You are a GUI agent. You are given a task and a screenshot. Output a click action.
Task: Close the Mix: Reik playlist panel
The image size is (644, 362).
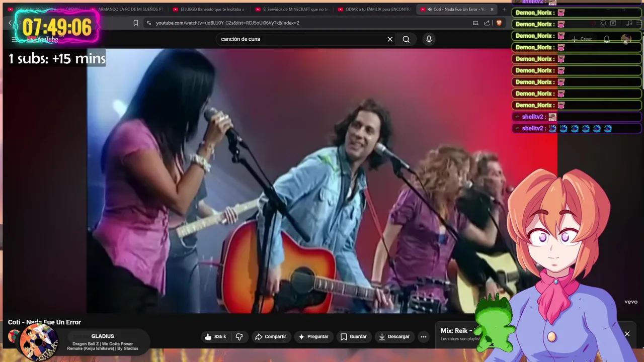click(627, 334)
